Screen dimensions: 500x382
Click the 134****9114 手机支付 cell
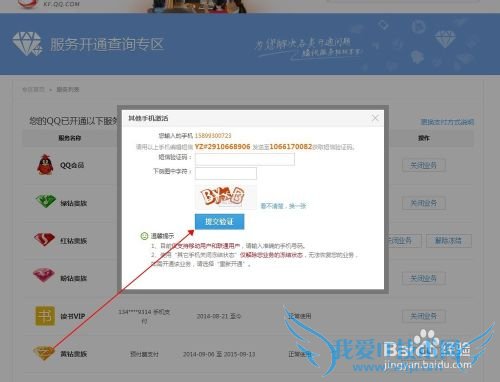144,317
